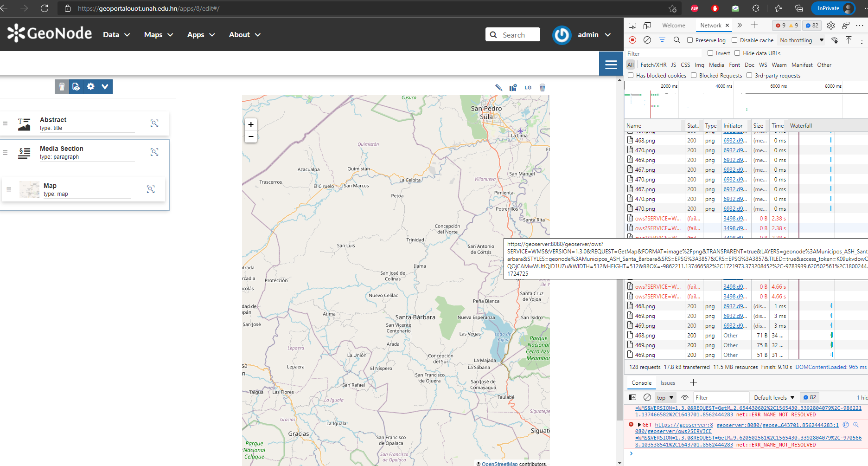Click the gear settings icon in the section toolbar
This screenshot has width=868, height=466.
click(x=90, y=86)
